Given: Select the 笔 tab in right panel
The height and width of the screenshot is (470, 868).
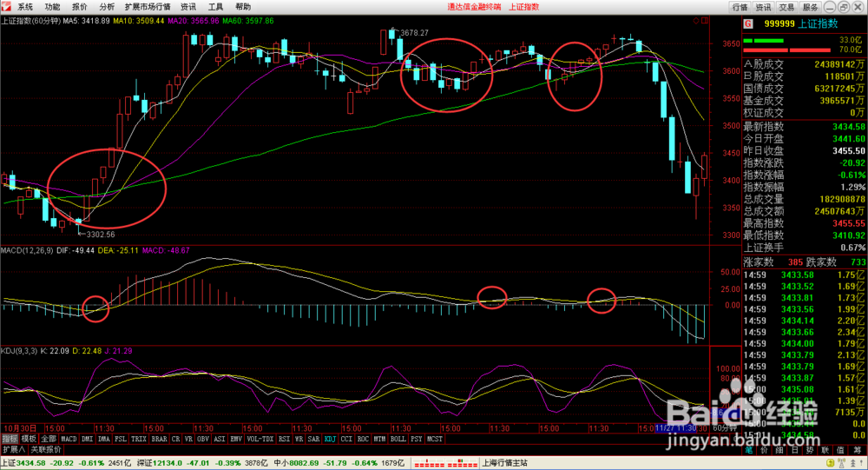Looking at the screenshot, I should click(x=749, y=450).
